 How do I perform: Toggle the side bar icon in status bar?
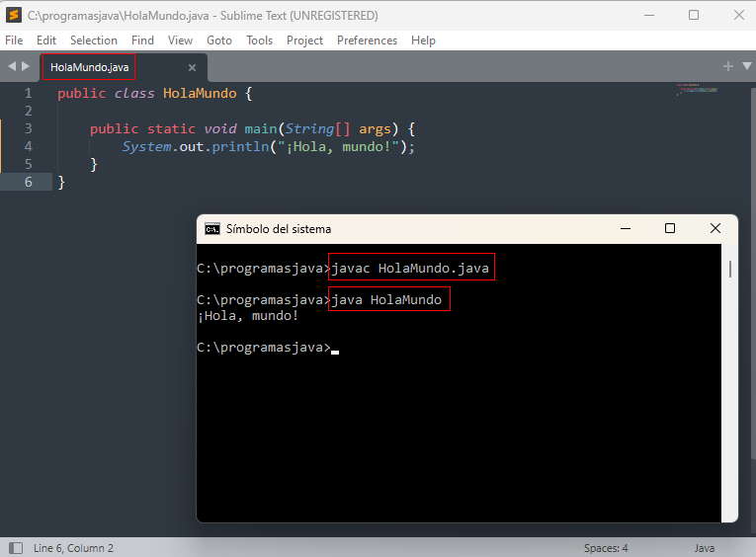16,548
